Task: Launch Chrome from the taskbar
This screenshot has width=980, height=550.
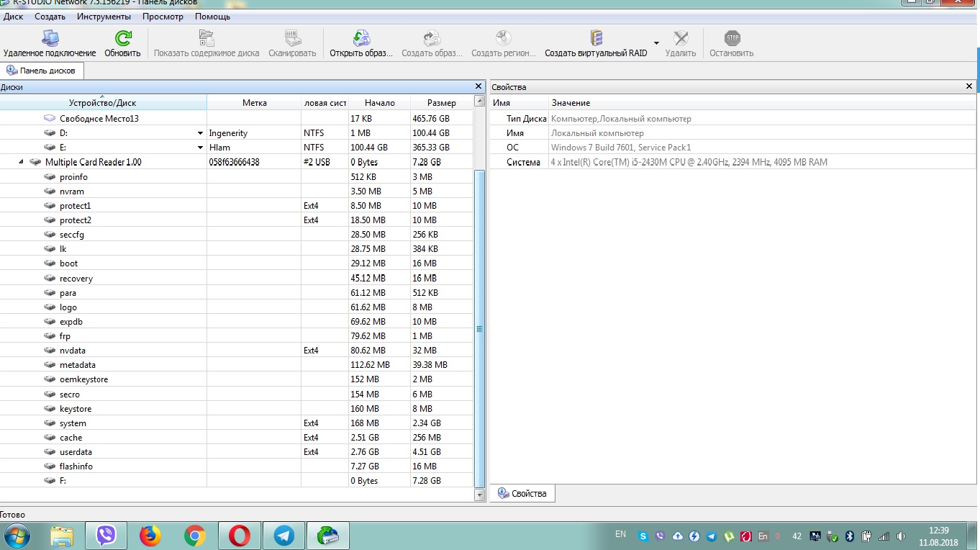Action: click(194, 536)
